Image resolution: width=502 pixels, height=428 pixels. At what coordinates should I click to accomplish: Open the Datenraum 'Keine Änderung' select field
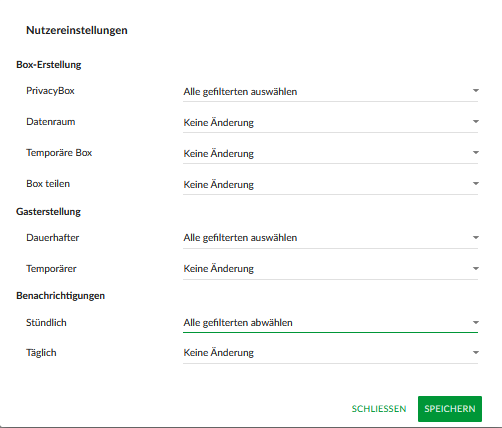pos(330,122)
